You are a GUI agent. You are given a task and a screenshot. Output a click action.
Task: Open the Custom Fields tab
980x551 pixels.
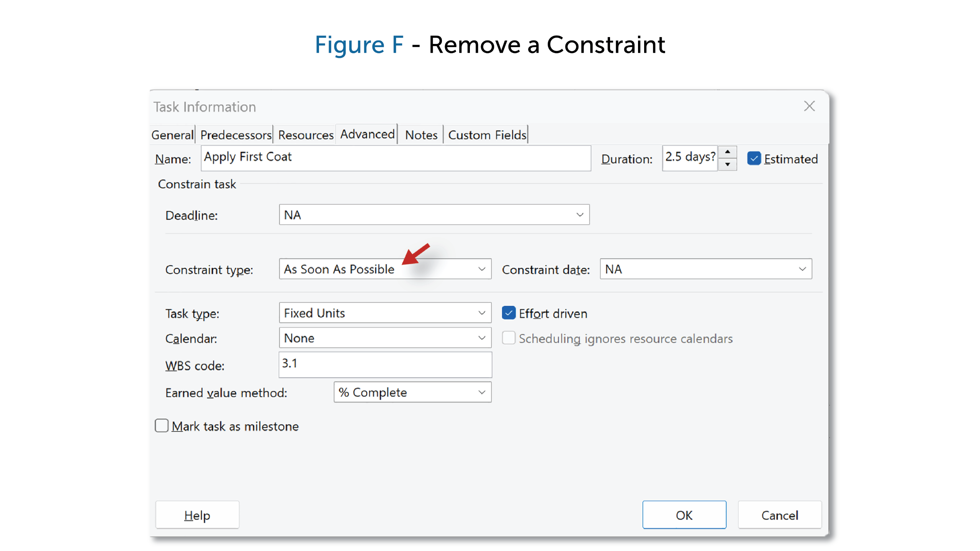tap(487, 135)
